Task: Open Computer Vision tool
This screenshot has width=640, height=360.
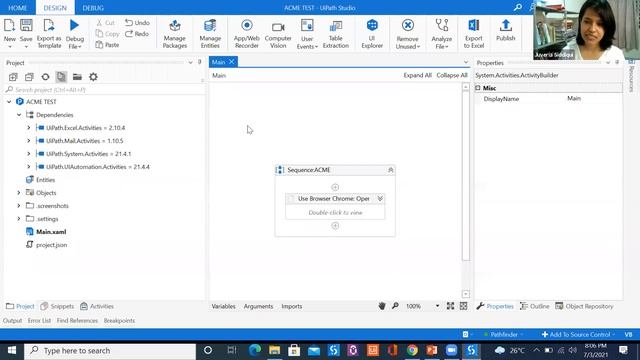Action: (x=278, y=34)
